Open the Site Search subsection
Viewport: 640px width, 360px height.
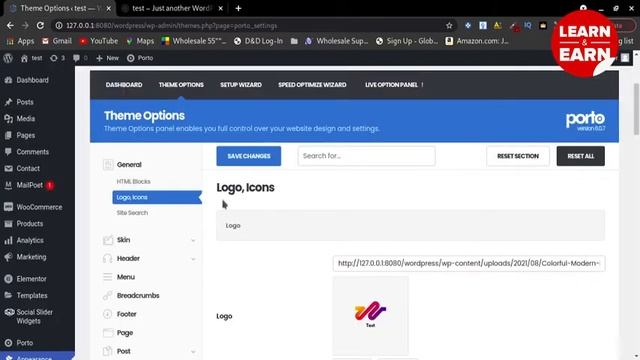pos(132,213)
